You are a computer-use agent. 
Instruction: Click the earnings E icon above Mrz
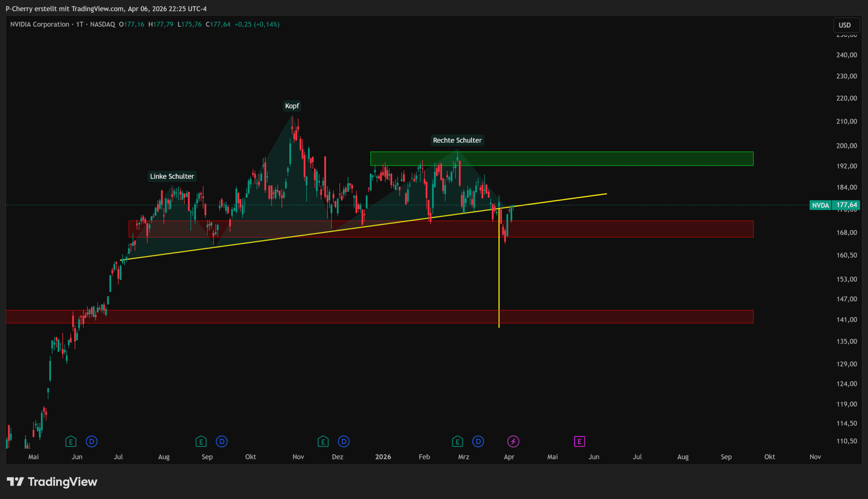click(457, 441)
